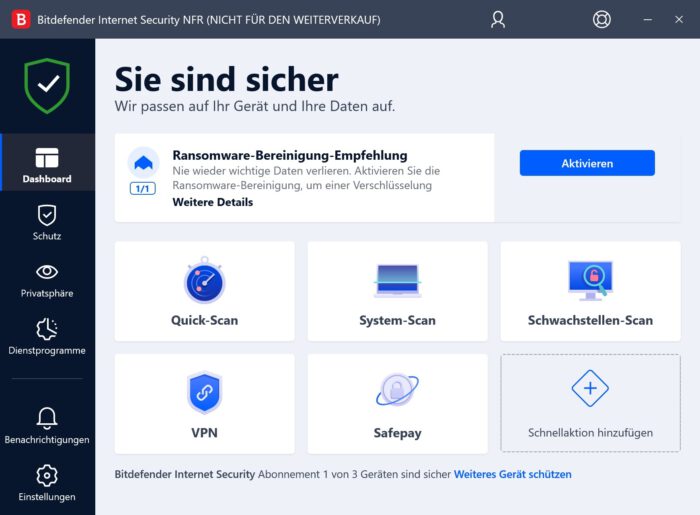The image size is (700, 515).
Task: Click the Sie sind sicher headline
Action: [x=226, y=79]
